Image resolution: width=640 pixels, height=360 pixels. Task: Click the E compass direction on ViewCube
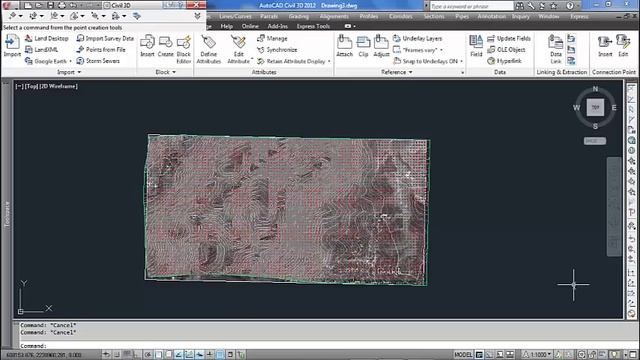614,108
